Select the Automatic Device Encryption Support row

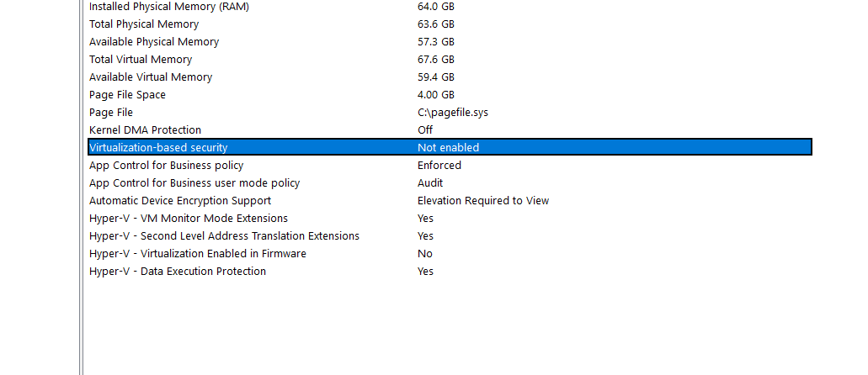click(x=180, y=201)
